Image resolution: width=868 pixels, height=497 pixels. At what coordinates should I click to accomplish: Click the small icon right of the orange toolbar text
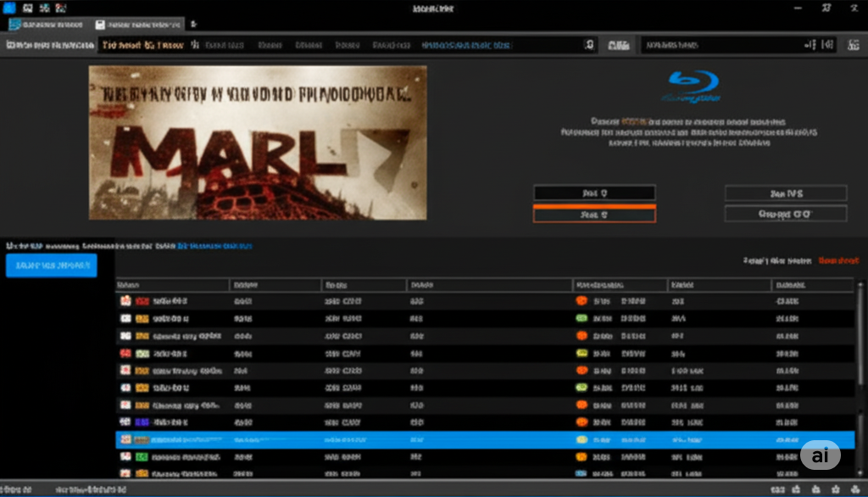pos(195,45)
